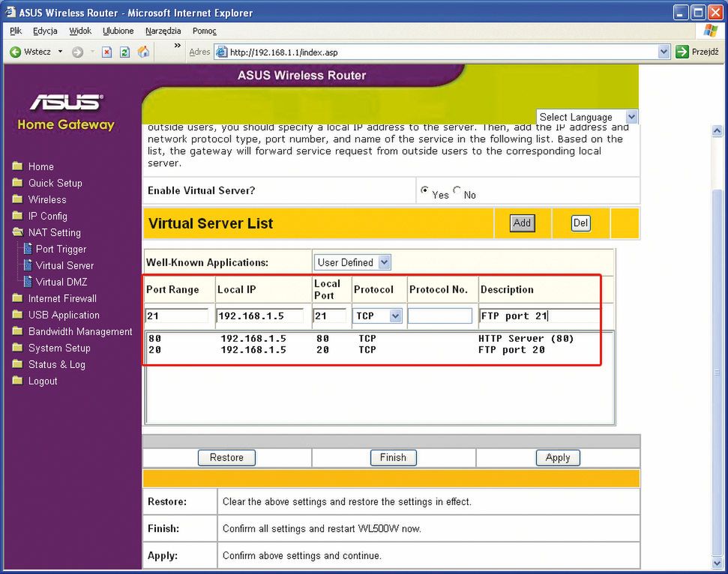The height and width of the screenshot is (574, 728).
Task: Open the Wstecz history dropdown arrow
Action: pos(61,52)
